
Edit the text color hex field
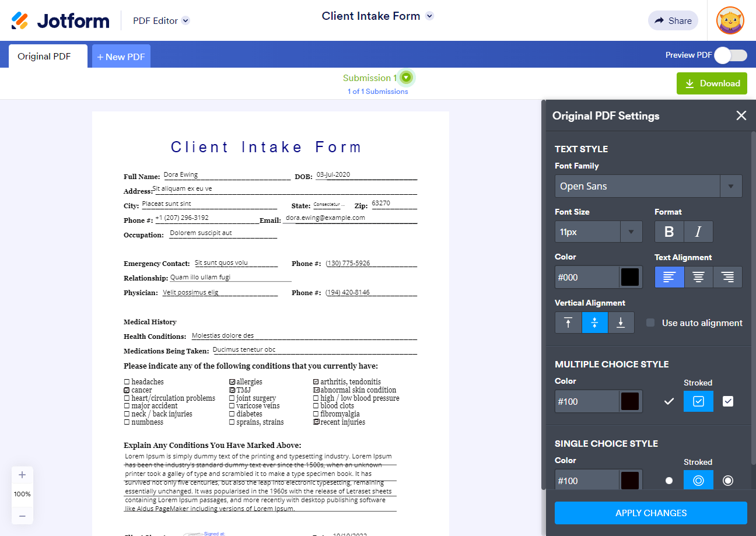coord(587,277)
